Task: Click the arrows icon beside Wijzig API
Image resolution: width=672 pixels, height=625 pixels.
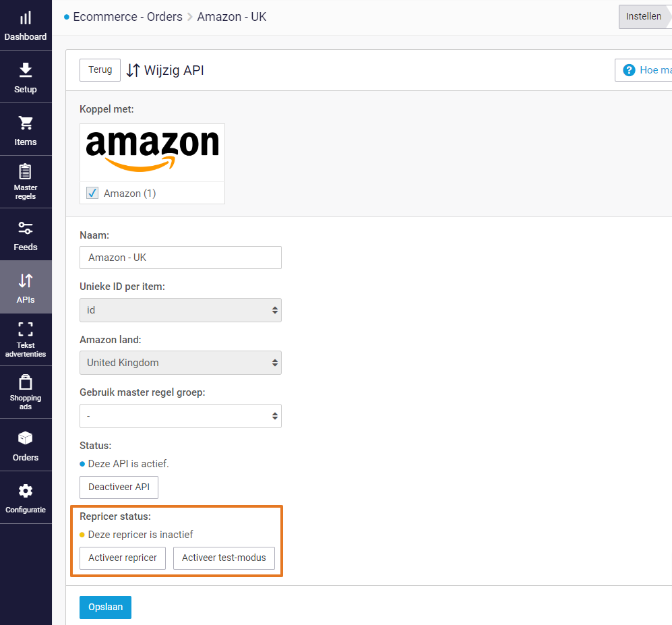Action: [133, 70]
